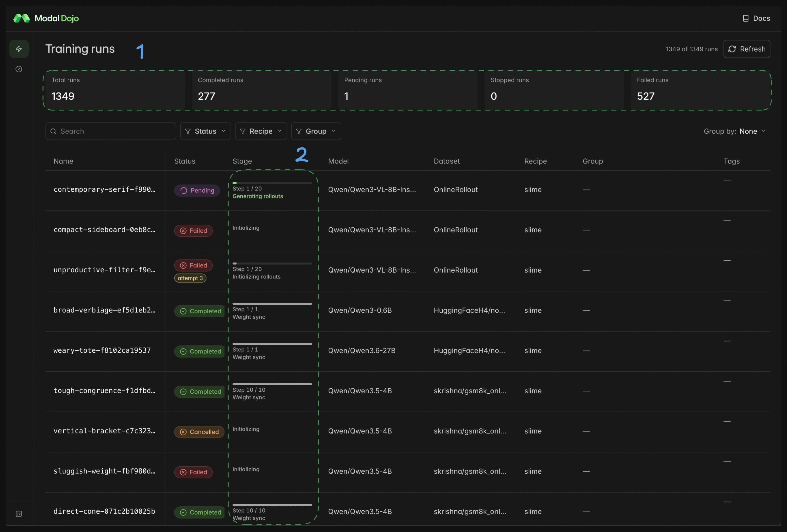Click the skrishna/gsm8k dataset in direct-cone row
This screenshot has height=532, width=787.
click(x=470, y=511)
